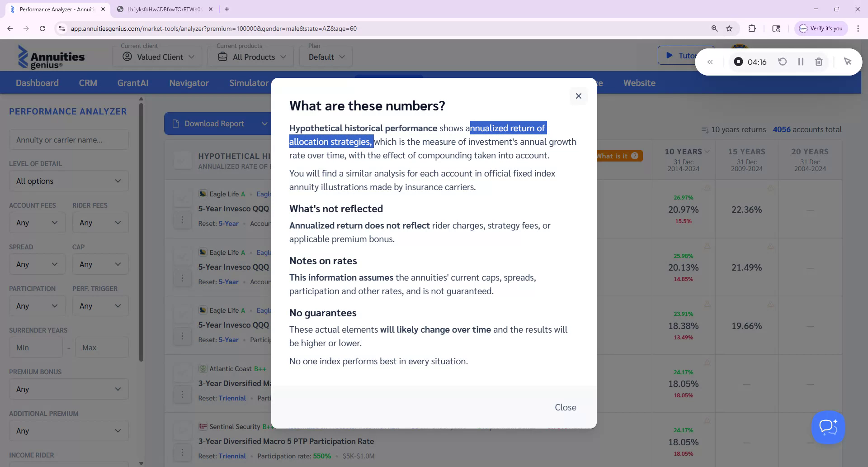This screenshot has height=467, width=868.
Task: Select the cursor highlight tool on recording bar
Action: (x=848, y=62)
